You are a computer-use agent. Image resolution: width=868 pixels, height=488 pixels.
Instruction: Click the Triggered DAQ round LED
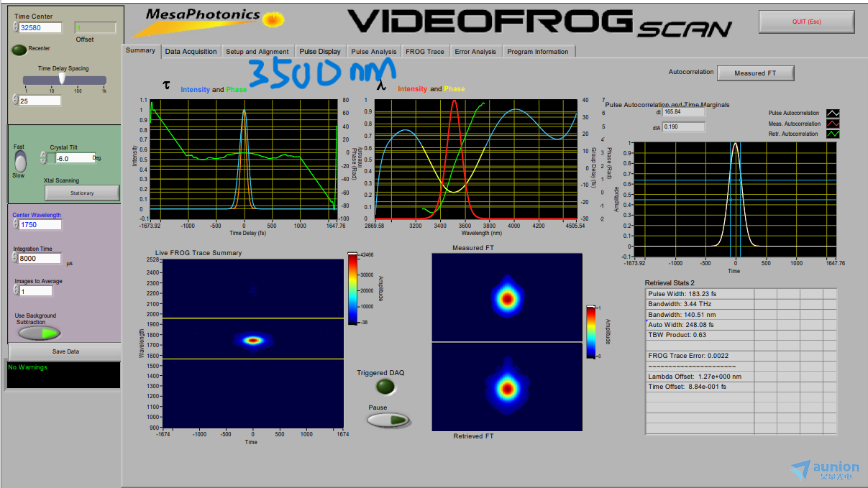point(386,387)
